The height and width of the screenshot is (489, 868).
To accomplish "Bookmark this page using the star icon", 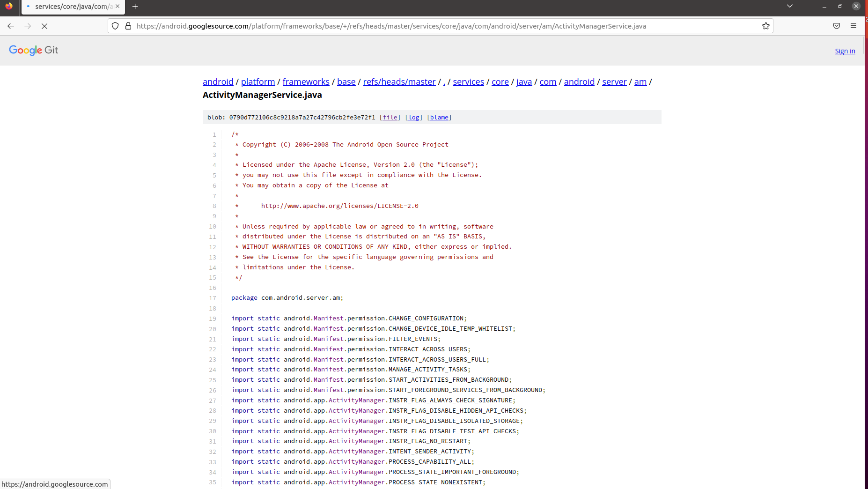I will [766, 26].
